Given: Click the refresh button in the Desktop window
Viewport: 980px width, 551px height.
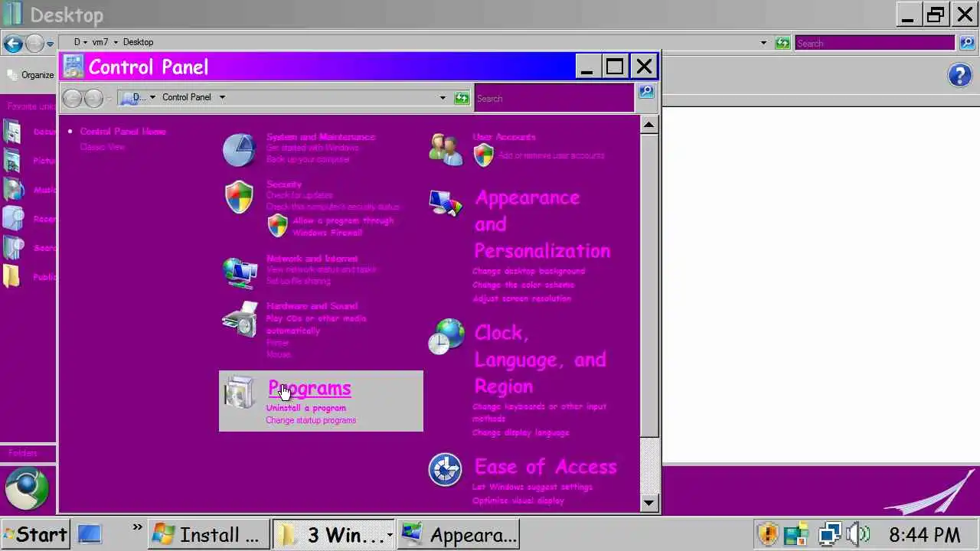Looking at the screenshot, I should pyautogui.click(x=782, y=43).
